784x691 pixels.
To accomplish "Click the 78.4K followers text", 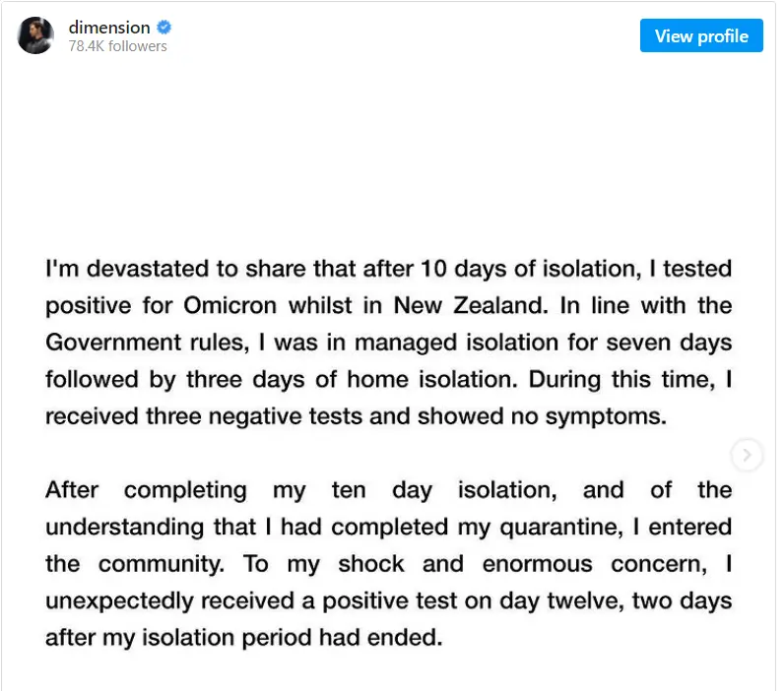I will point(117,46).
